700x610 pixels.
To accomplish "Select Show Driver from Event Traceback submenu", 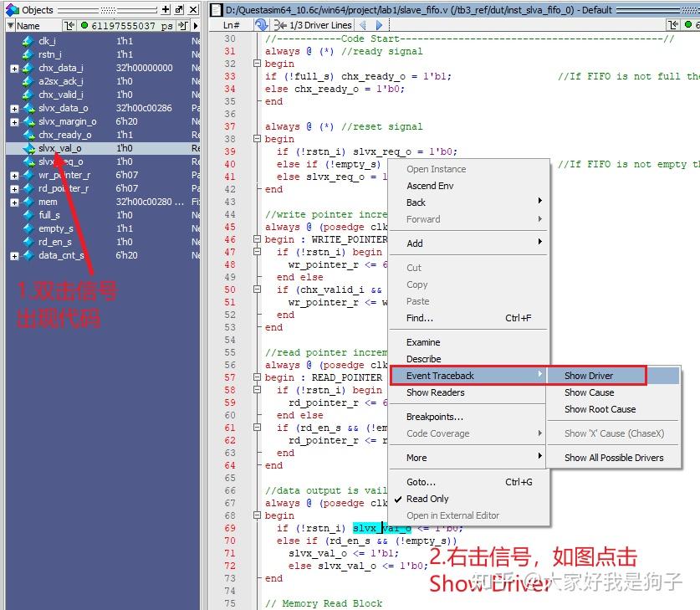I will (590, 375).
